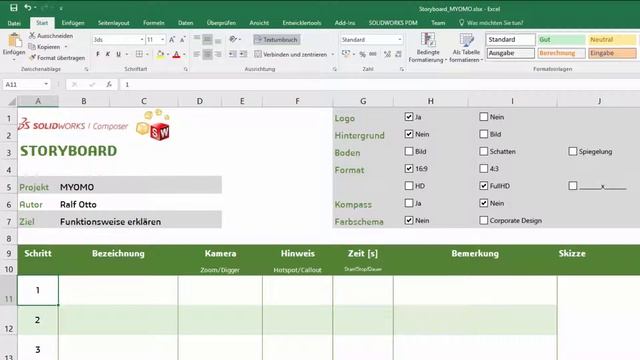Apply Eingabe cell style

point(612,53)
